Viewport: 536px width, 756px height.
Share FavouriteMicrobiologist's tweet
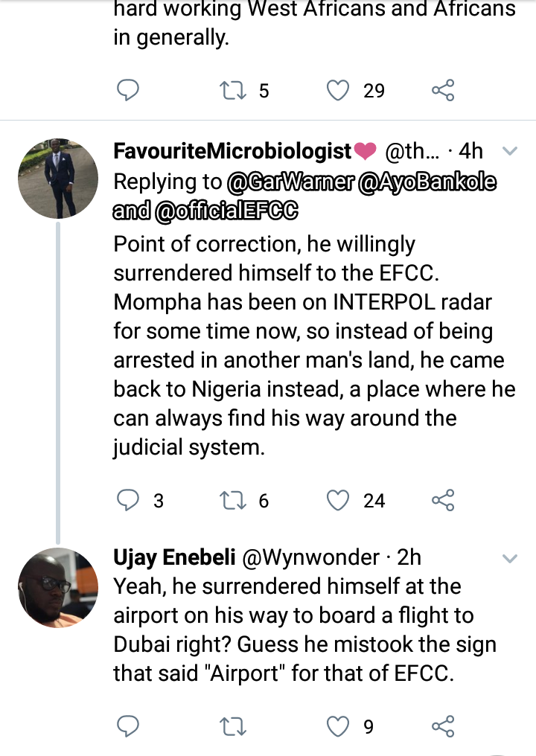coord(443,501)
